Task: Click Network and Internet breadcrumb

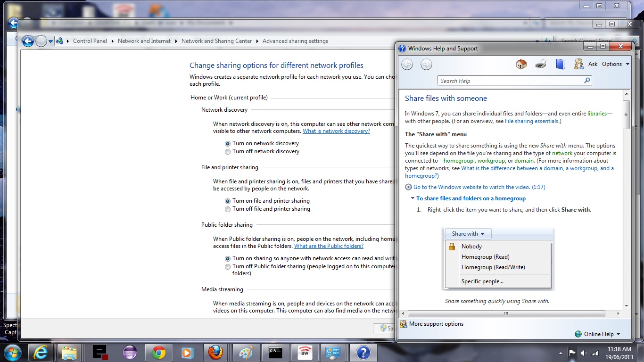Action: [144, 41]
